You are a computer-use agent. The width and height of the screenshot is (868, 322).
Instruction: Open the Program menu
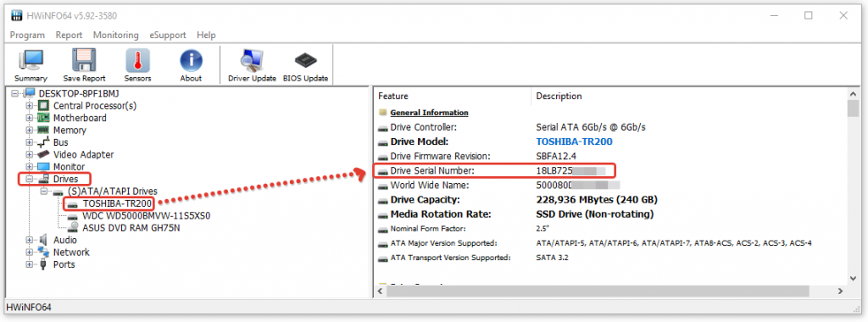coord(27,35)
